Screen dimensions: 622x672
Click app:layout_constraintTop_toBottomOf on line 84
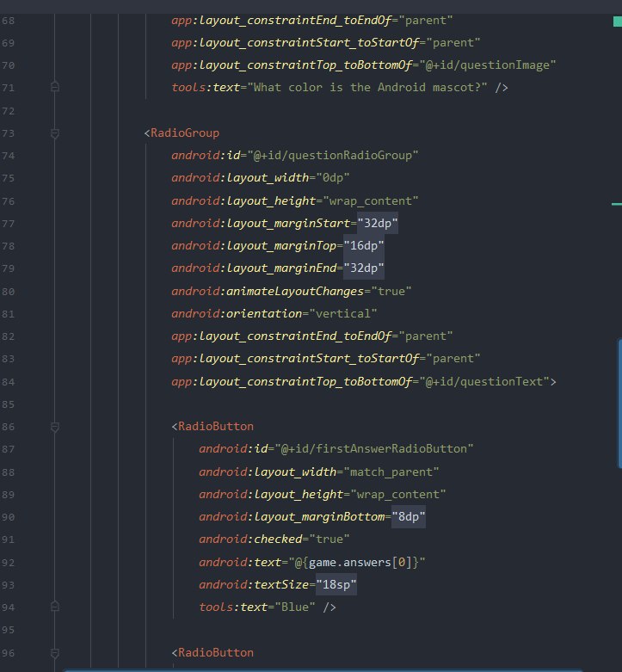tap(292, 381)
